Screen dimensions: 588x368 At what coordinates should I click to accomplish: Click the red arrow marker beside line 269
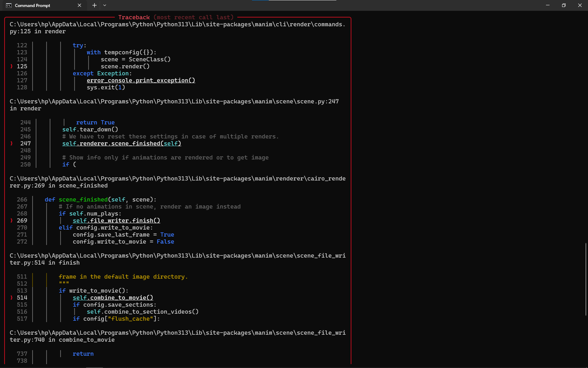point(12,220)
